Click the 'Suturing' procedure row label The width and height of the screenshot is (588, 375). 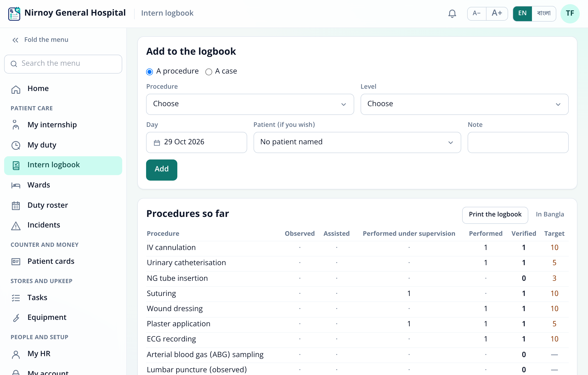(161, 293)
